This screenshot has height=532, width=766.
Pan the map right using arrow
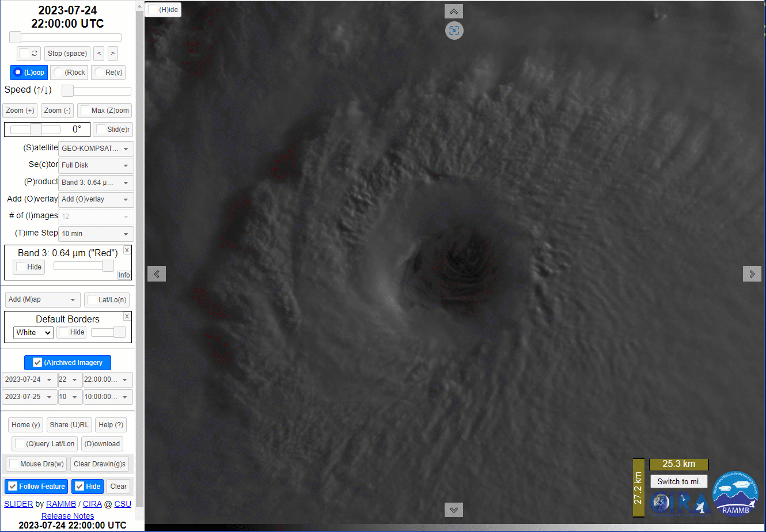[752, 273]
